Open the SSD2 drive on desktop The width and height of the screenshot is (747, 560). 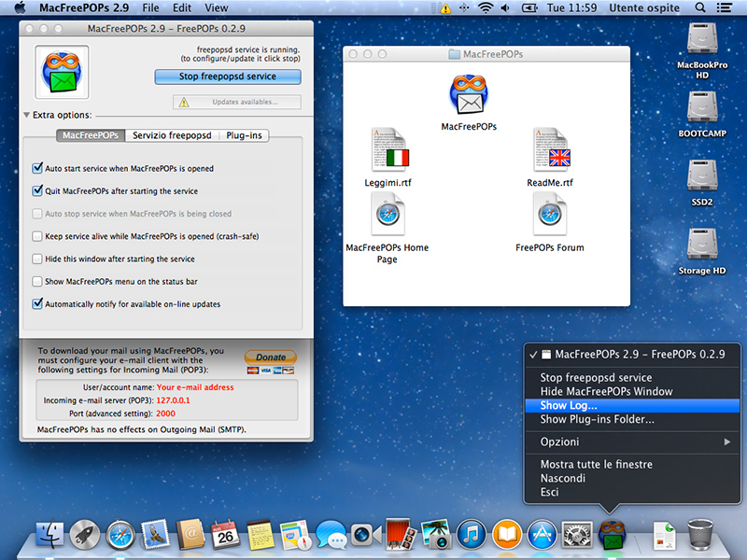tap(702, 176)
